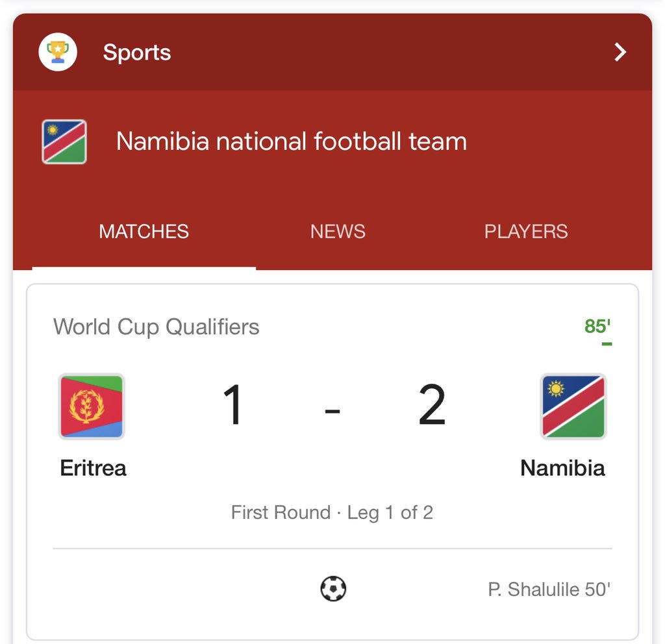Click Eritrea's score of 1
Viewport: 665px width, 644px height.
point(233,404)
